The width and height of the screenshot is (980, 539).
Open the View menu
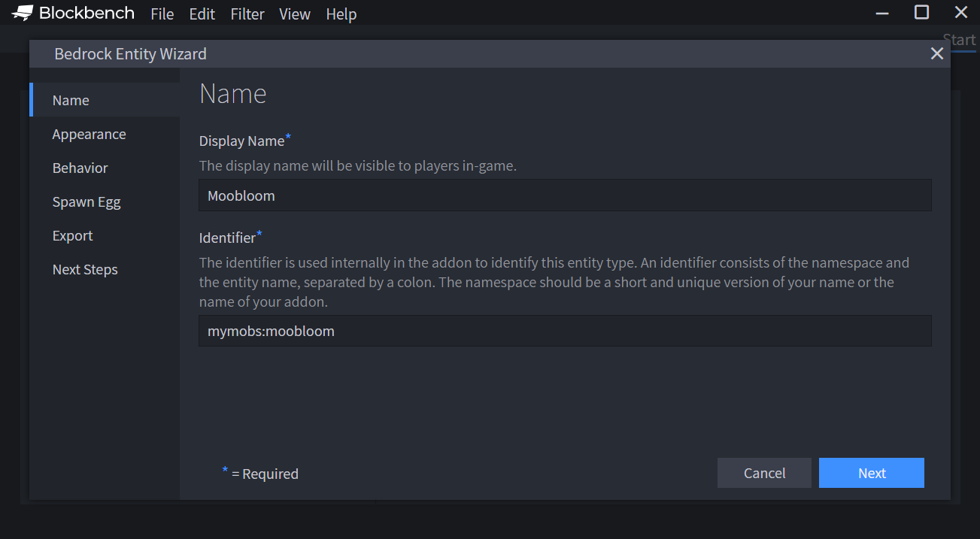coord(295,14)
